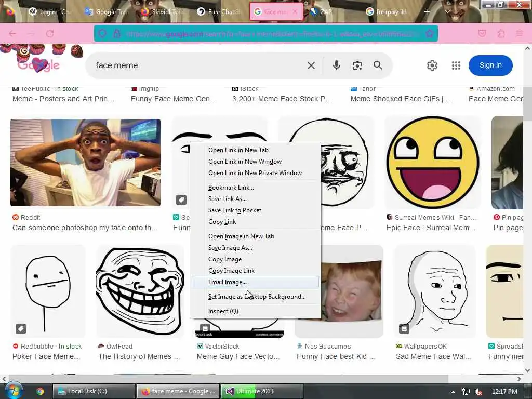Bookmark this page with the star icon

click(x=430, y=33)
